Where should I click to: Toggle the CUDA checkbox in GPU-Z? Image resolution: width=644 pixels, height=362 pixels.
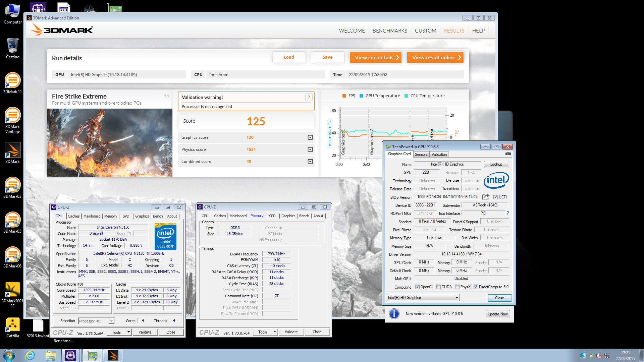point(438,287)
